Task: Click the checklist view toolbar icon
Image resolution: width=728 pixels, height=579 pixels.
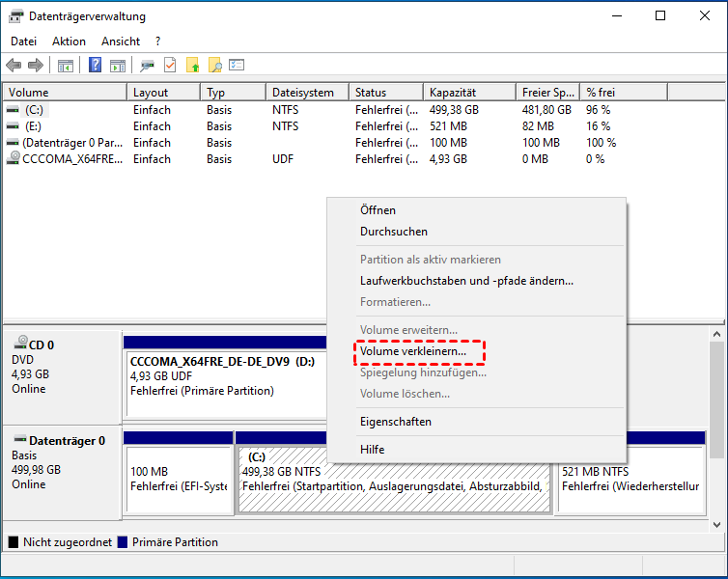Action: (x=237, y=66)
